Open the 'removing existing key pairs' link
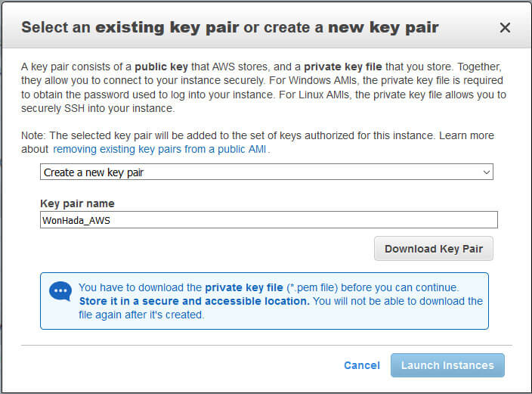Viewport: 532px width, 394px height. click(159, 149)
